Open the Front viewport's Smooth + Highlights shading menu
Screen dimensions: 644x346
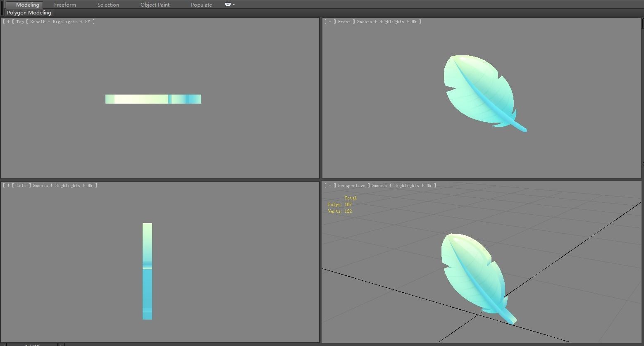tap(388, 21)
